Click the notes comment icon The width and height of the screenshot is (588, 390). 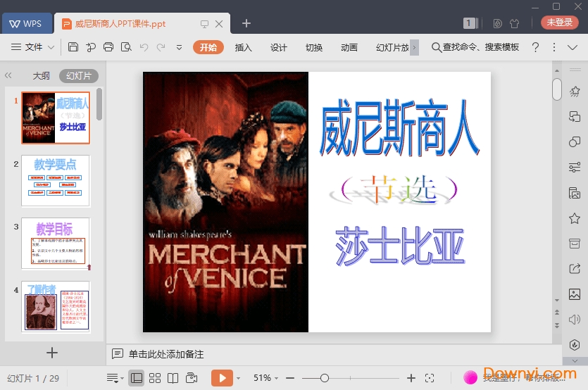click(118, 353)
